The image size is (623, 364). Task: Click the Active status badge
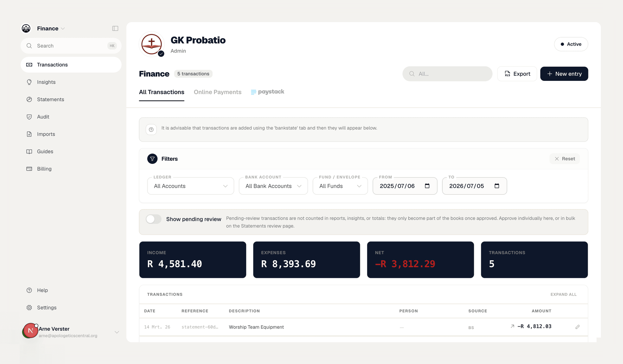click(x=571, y=44)
